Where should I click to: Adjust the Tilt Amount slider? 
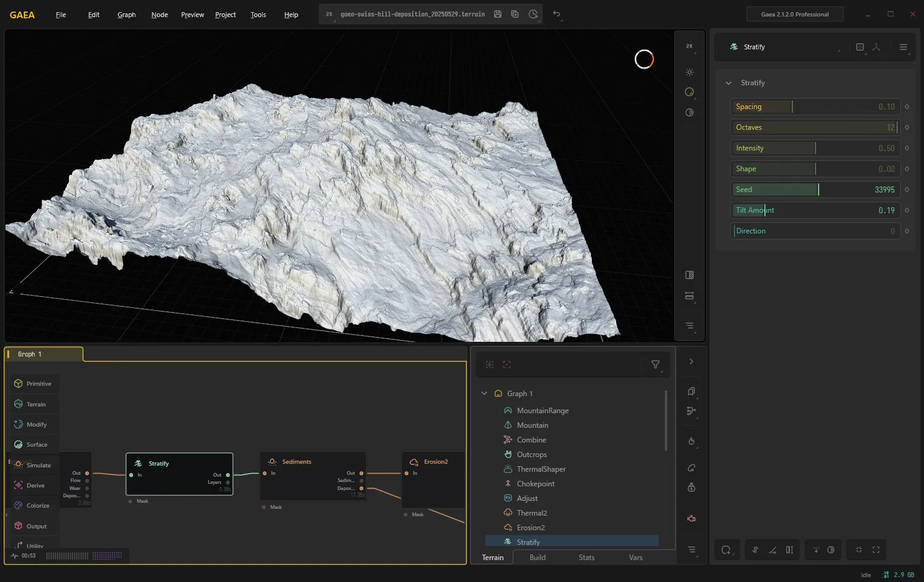[x=816, y=210]
